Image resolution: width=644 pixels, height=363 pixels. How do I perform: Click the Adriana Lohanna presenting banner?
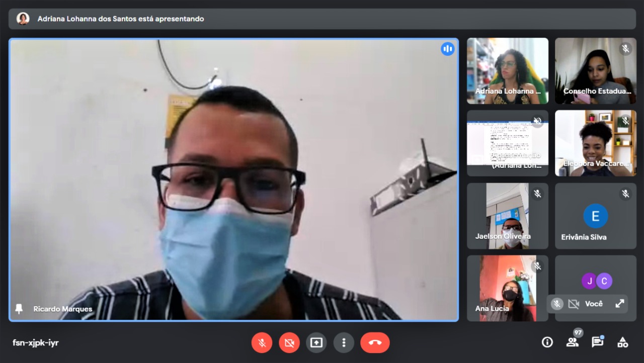point(322,19)
